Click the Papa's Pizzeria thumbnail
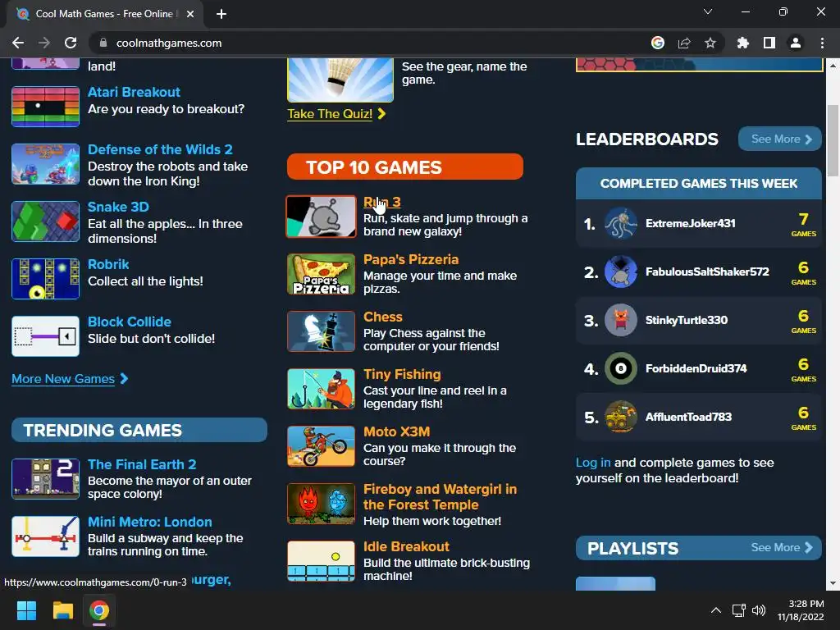 321,274
